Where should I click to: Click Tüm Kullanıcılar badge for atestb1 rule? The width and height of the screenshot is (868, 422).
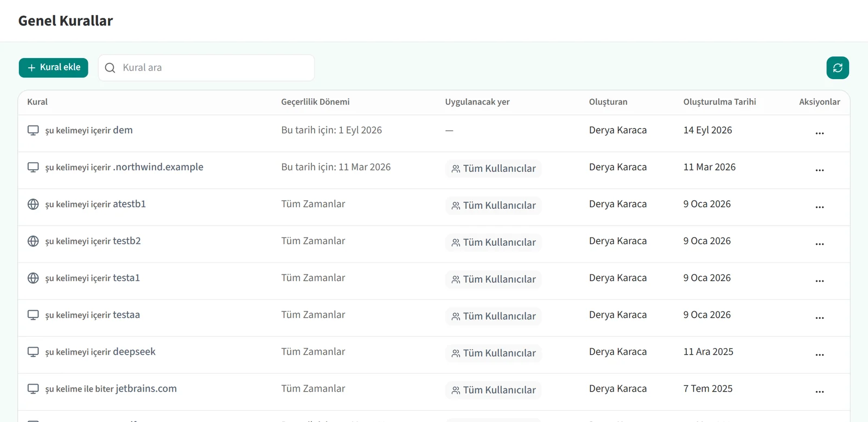[493, 206]
